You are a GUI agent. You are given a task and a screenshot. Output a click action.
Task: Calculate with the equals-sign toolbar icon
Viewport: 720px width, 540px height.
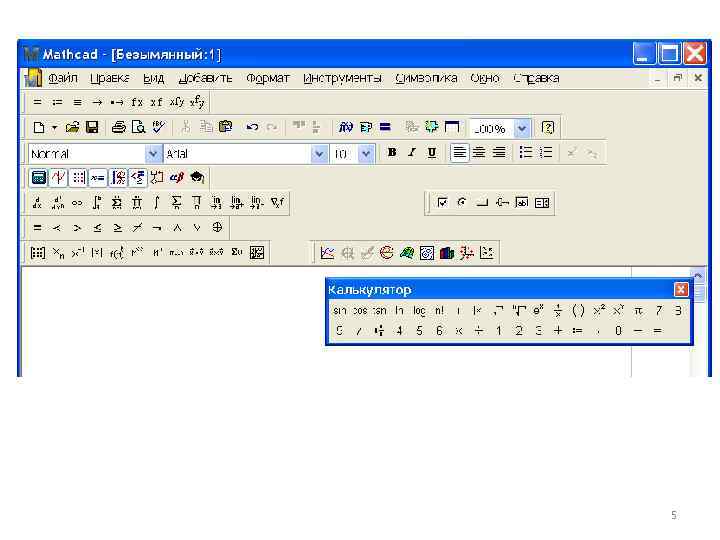tap(385, 127)
